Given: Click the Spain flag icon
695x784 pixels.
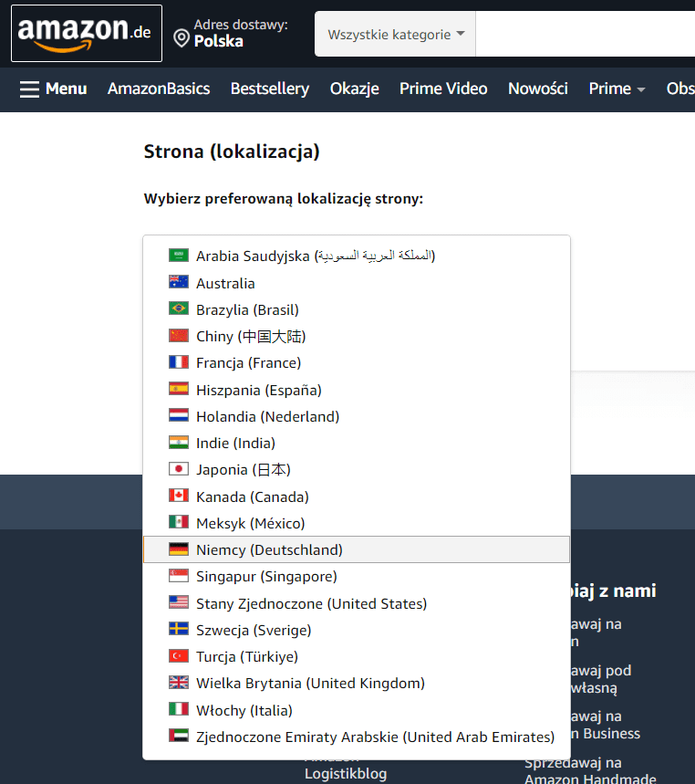Looking at the screenshot, I should tap(179, 389).
